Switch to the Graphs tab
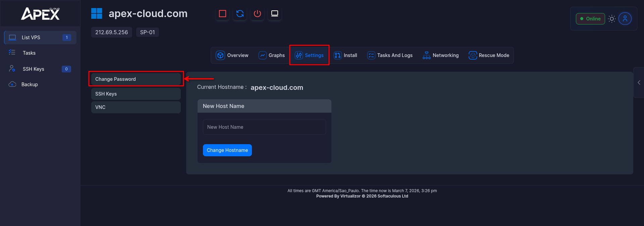Viewport: 644px width, 226px height. click(x=272, y=55)
